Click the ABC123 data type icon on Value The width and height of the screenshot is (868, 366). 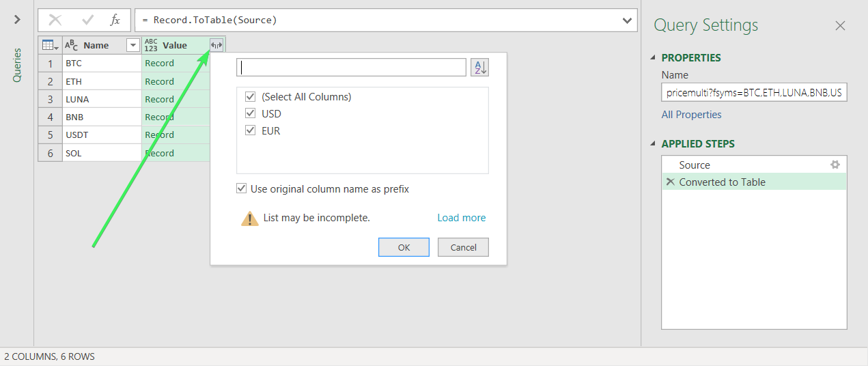click(151, 45)
